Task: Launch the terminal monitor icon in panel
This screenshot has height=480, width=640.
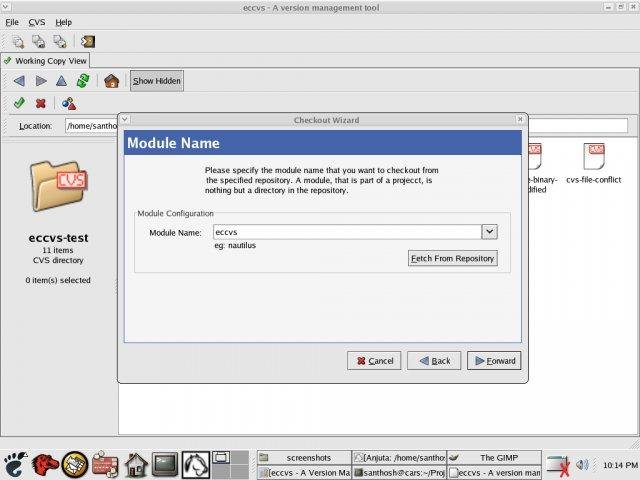Action: click(165, 464)
